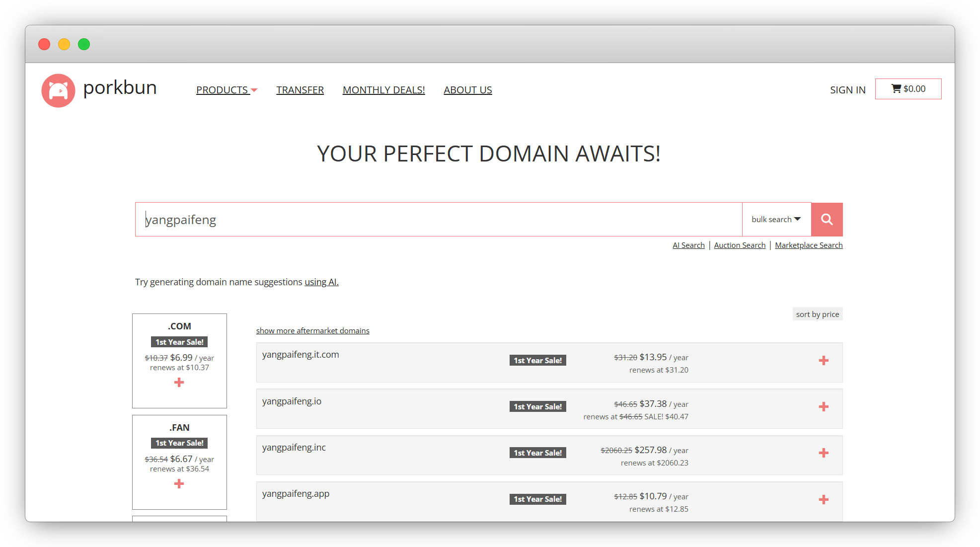980x547 pixels.
Task: Add the .COM domain with plus icon
Action: (179, 383)
